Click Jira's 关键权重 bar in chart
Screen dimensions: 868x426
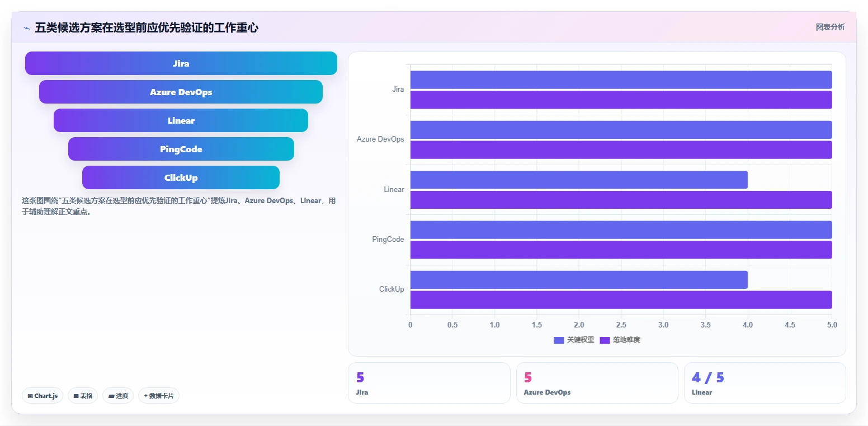click(x=621, y=79)
